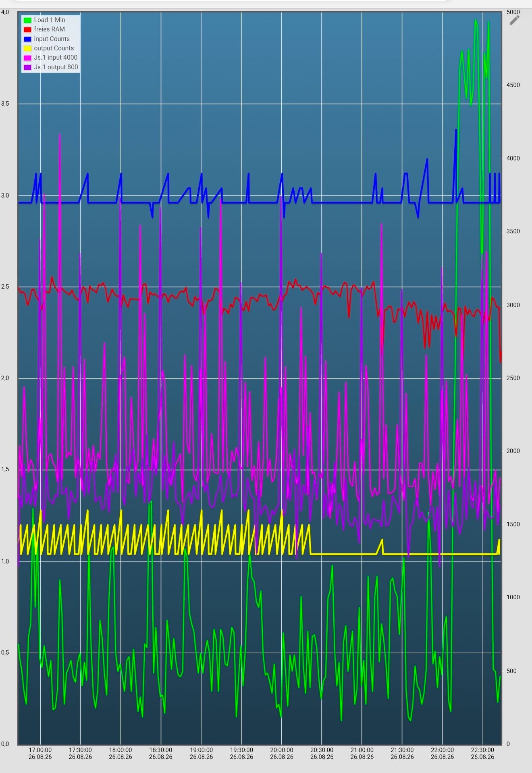This screenshot has width=532, height=773.
Task: Click the left axis value 4,0
Action: tap(5, 12)
